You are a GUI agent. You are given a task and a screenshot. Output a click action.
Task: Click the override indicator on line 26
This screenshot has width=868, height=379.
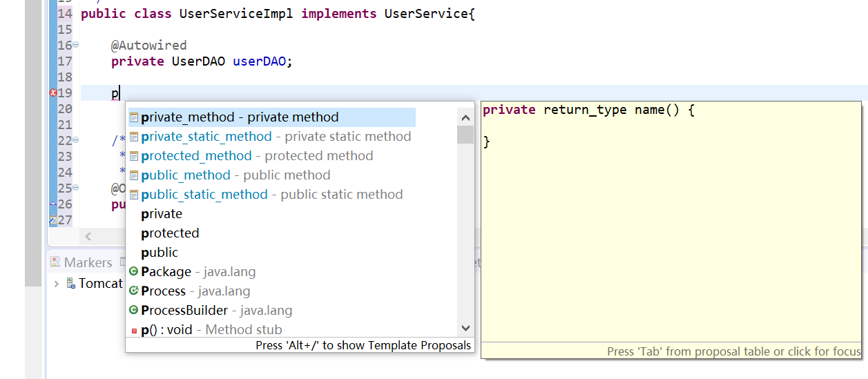[x=53, y=204]
